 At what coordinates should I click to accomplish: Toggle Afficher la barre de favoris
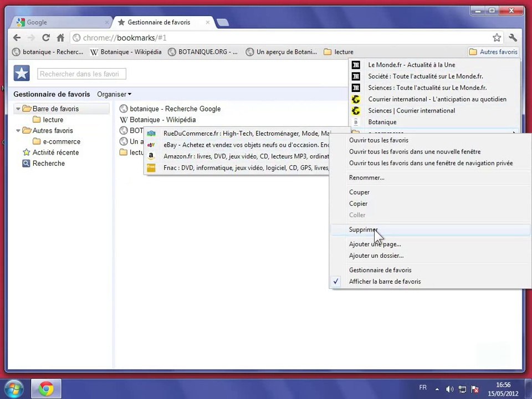430,282
